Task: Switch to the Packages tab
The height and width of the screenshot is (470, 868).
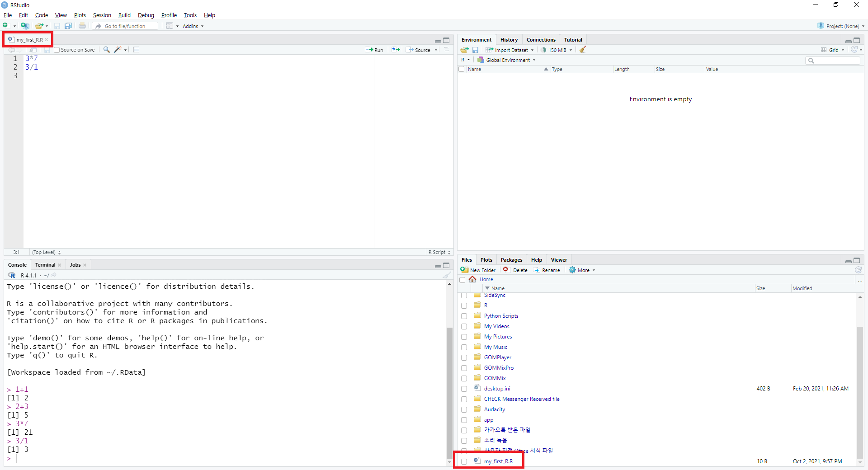Action: pos(511,260)
